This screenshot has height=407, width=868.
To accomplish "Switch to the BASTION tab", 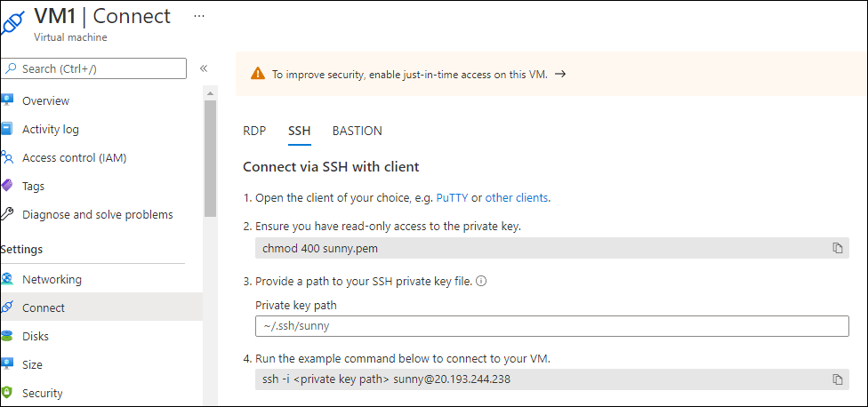I will (x=357, y=131).
